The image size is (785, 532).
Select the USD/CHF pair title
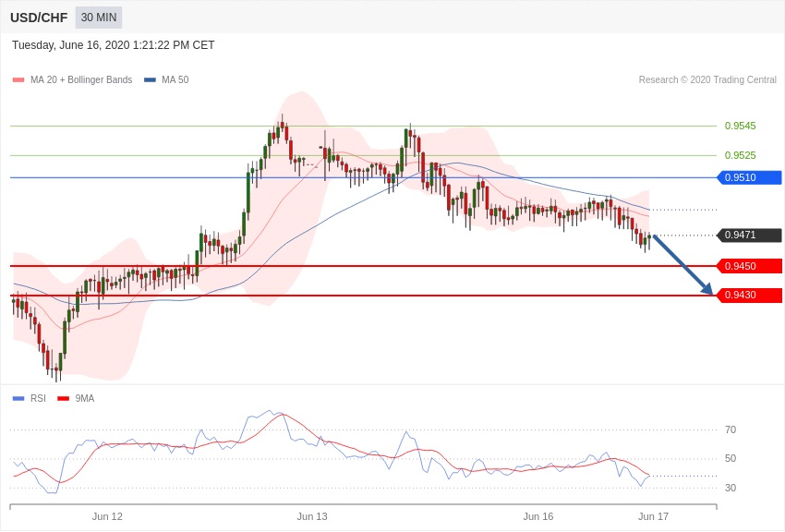[39, 18]
